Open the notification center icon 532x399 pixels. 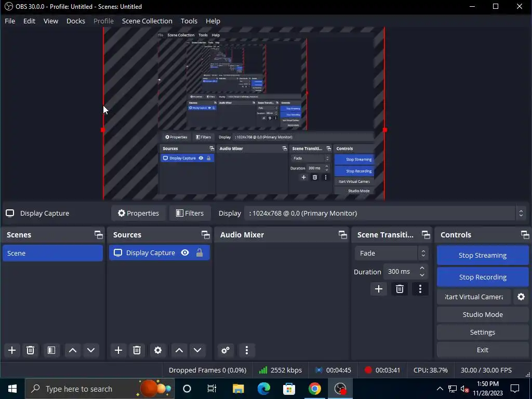[x=515, y=389]
